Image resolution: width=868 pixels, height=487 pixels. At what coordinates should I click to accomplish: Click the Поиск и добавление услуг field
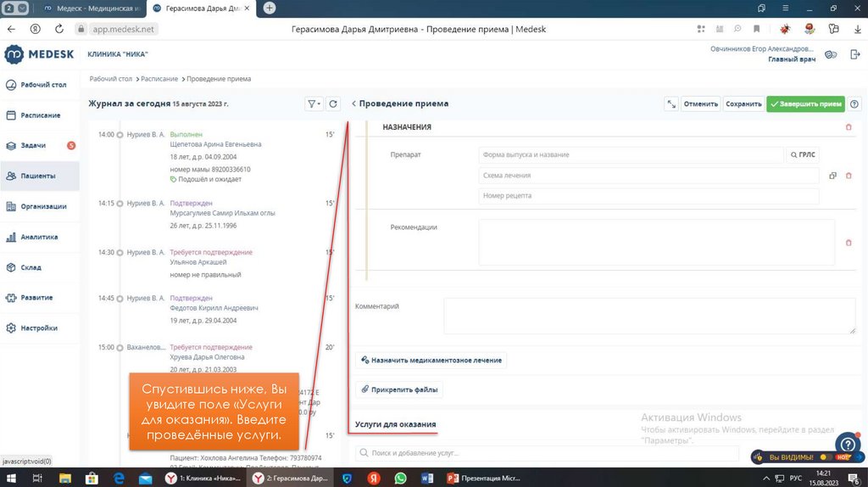pos(547,454)
